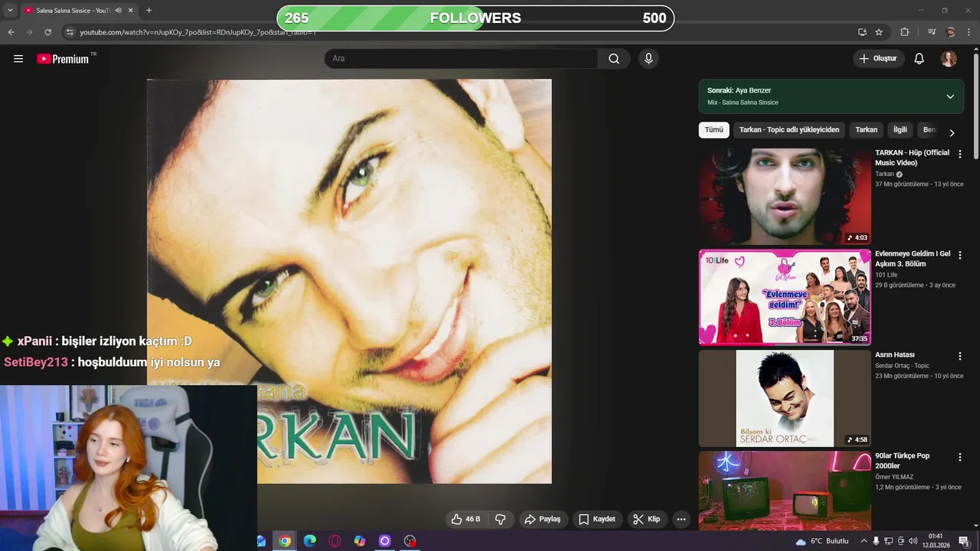The image size is (980, 551).
Task: Click 'Mix - Salına Salına Sinsice' text
Action: click(743, 103)
